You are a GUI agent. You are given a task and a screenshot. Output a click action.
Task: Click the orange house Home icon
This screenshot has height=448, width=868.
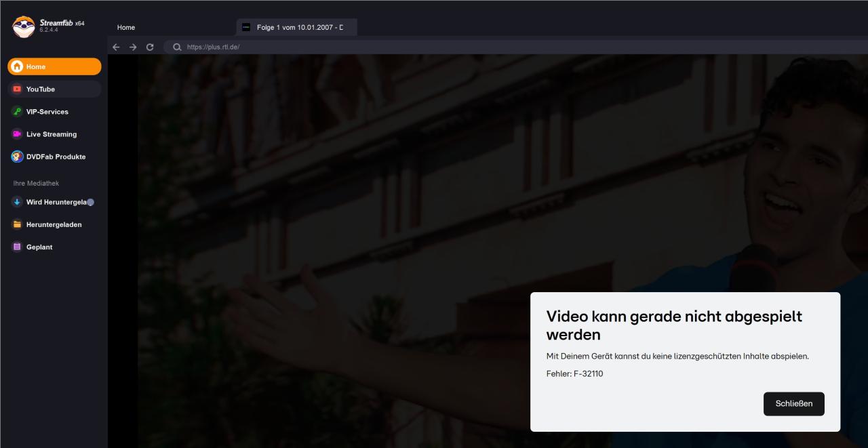(18, 66)
